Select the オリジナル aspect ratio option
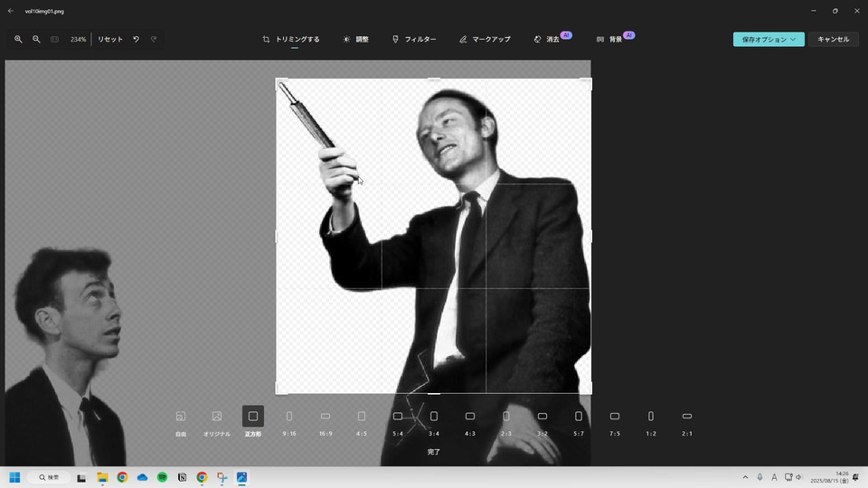868x488 pixels. pyautogui.click(x=217, y=417)
